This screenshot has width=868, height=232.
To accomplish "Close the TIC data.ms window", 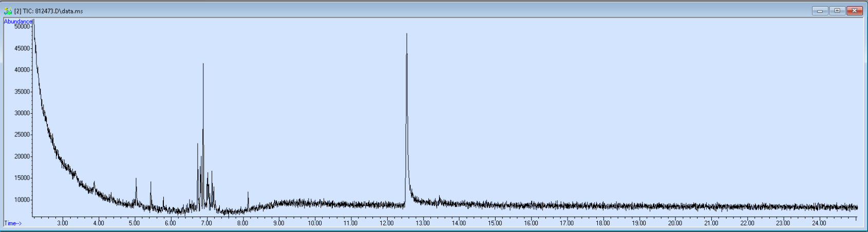I will coord(855,11).
